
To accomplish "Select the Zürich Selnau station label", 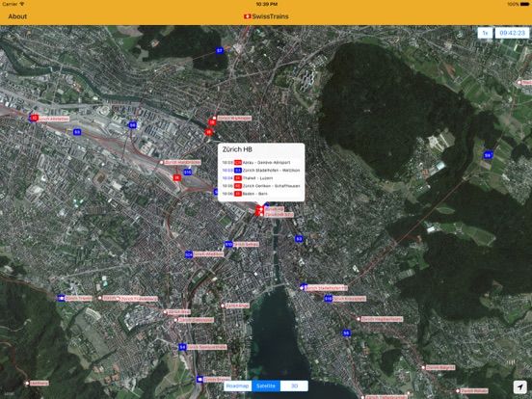I will point(246,244).
